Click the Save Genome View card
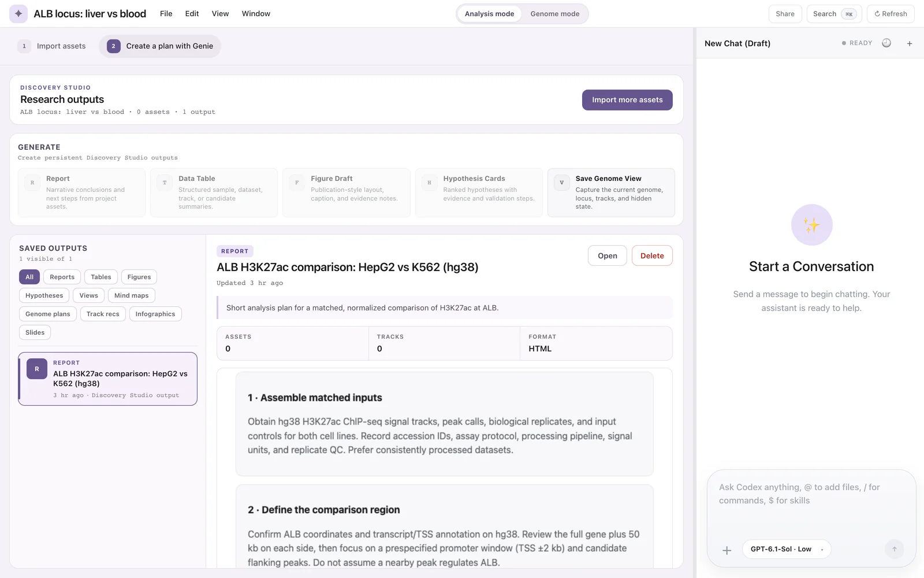The height and width of the screenshot is (578, 924). pyautogui.click(x=611, y=193)
